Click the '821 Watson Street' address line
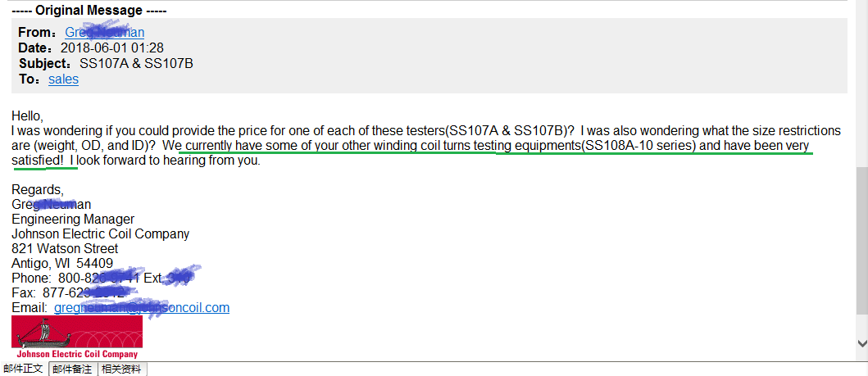Screen dimensions: 868x376 (x=65, y=249)
